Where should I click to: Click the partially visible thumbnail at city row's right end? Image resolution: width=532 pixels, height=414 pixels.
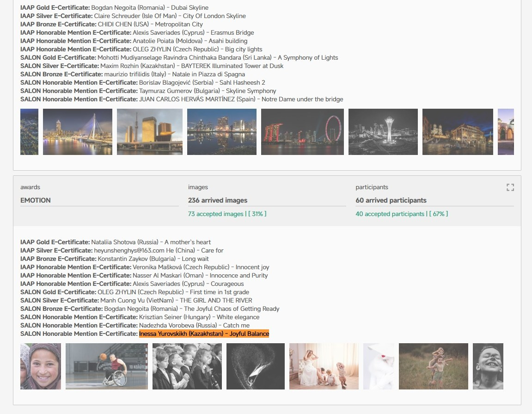tap(506, 132)
